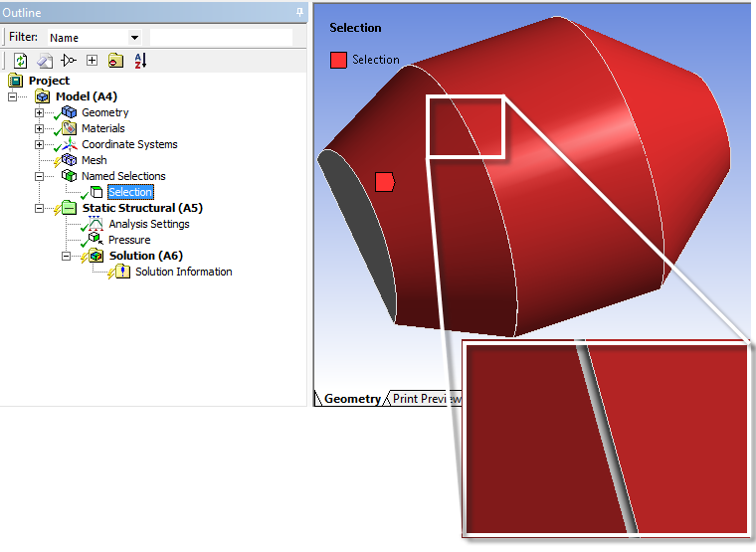The image size is (756, 552).
Task: Select Model (A4) in the tree
Action: [x=87, y=96]
